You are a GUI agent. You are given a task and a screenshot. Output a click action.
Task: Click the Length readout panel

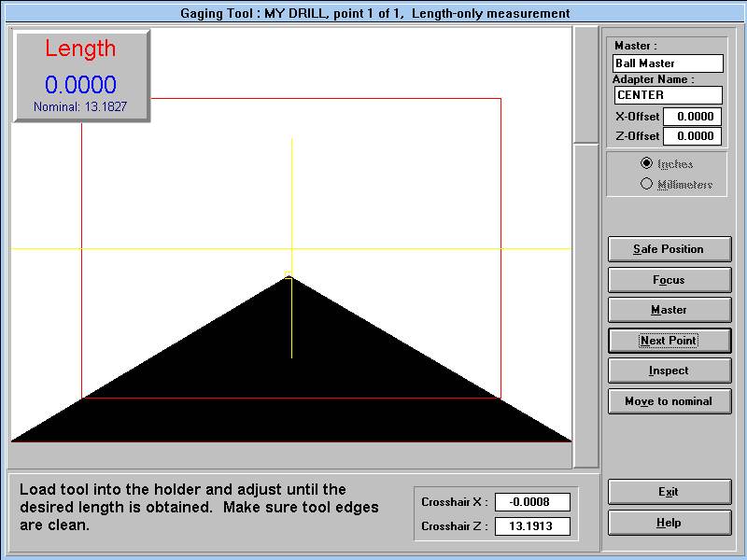81,76
